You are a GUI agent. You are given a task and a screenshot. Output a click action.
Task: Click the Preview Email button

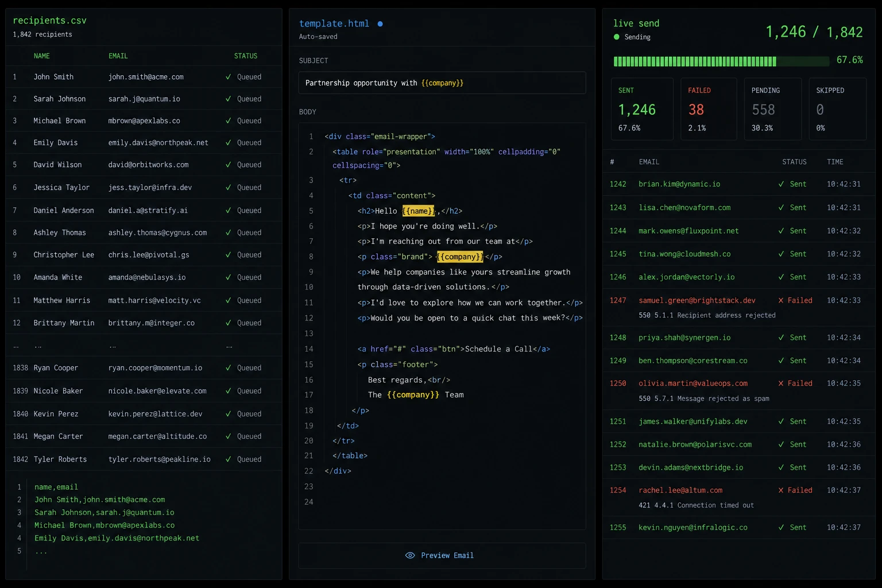coord(442,555)
